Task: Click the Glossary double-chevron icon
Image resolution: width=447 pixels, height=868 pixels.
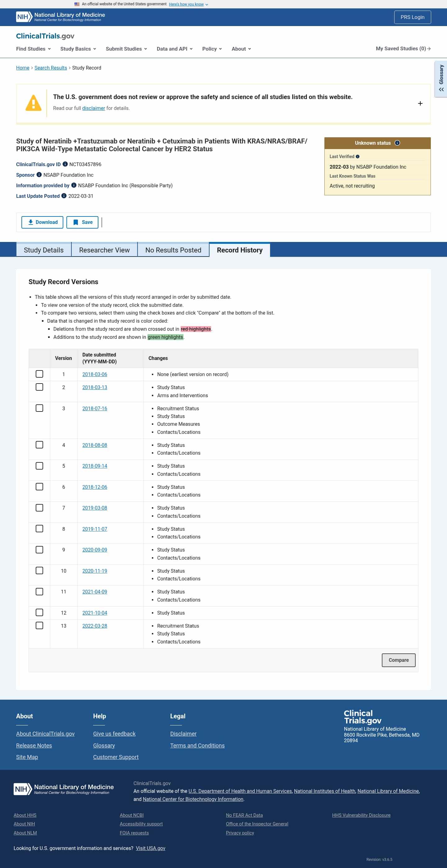Action: (441, 90)
